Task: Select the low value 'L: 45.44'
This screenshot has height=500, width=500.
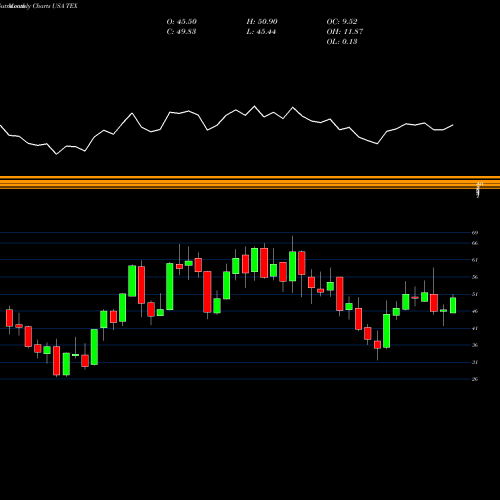Action: [x=261, y=32]
